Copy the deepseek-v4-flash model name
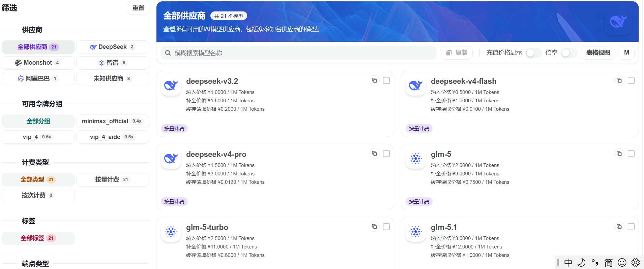Screen dimensions: 644x269 [x=619, y=80]
